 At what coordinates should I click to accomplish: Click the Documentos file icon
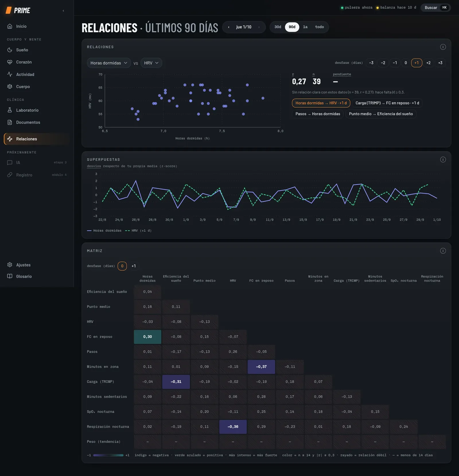[x=10, y=122]
